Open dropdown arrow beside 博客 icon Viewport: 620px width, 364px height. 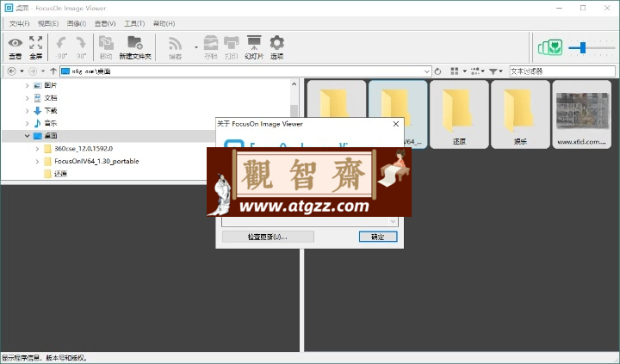coord(196,47)
